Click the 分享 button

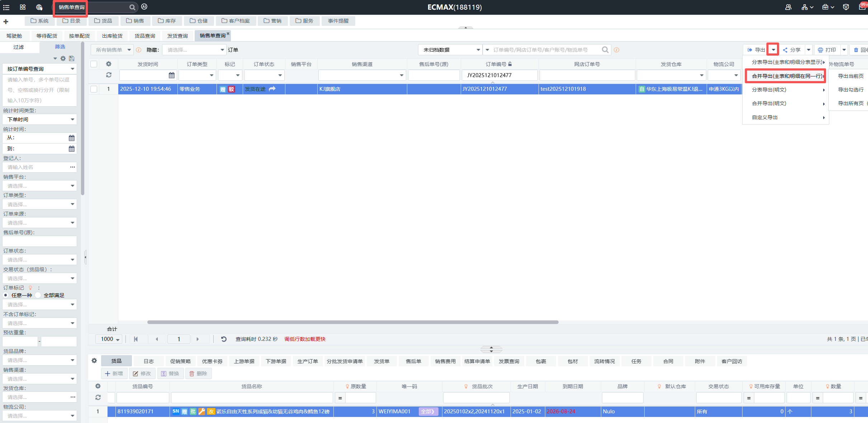point(792,50)
